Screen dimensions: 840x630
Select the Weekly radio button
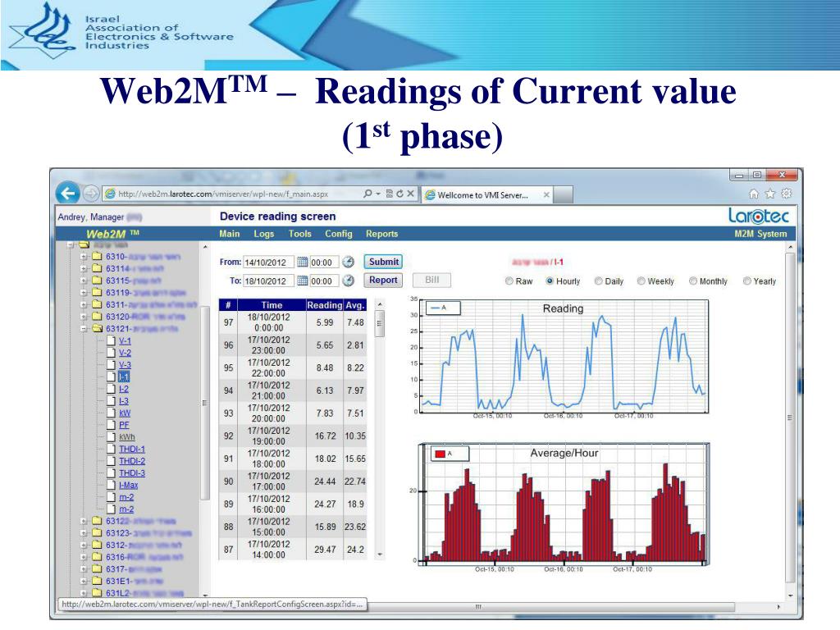[641, 281]
